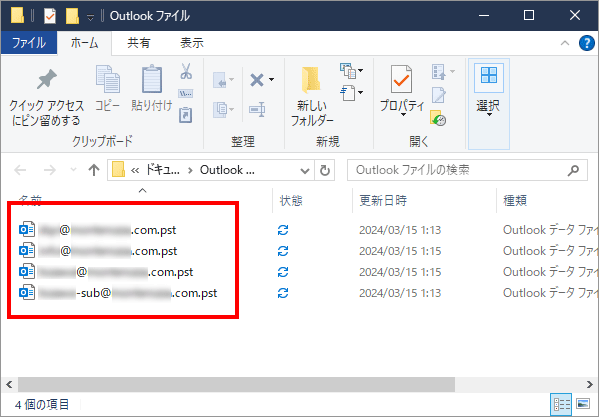Switch to the ホーム tab
This screenshot has width=599, height=417.
coord(84,43)
